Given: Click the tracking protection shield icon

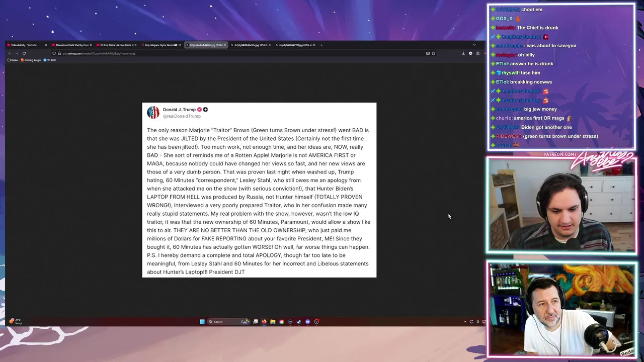Looking at the screenshot, I should tap(54, 53).
